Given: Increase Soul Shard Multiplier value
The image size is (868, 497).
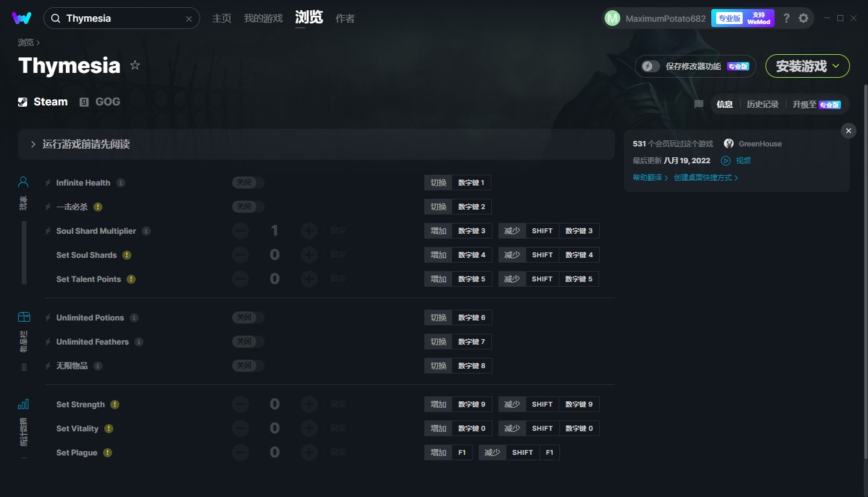Looking at the screenshot, I should tap(309, 231).
